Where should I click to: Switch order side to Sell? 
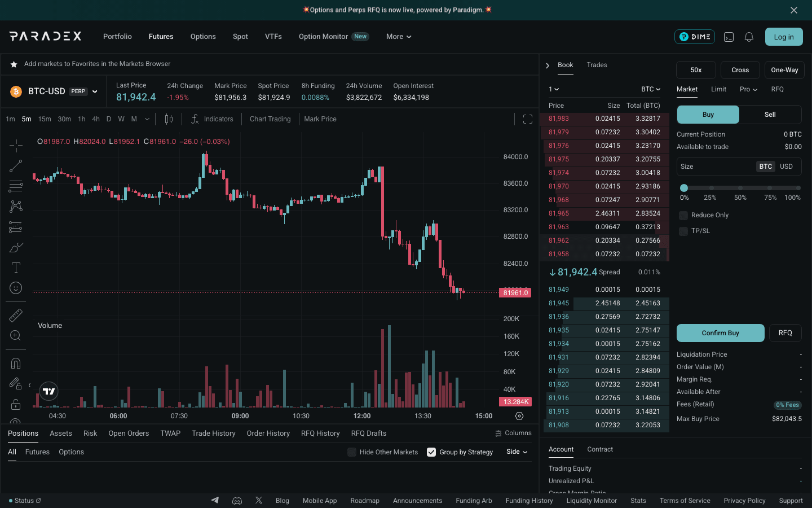(770, 115)
